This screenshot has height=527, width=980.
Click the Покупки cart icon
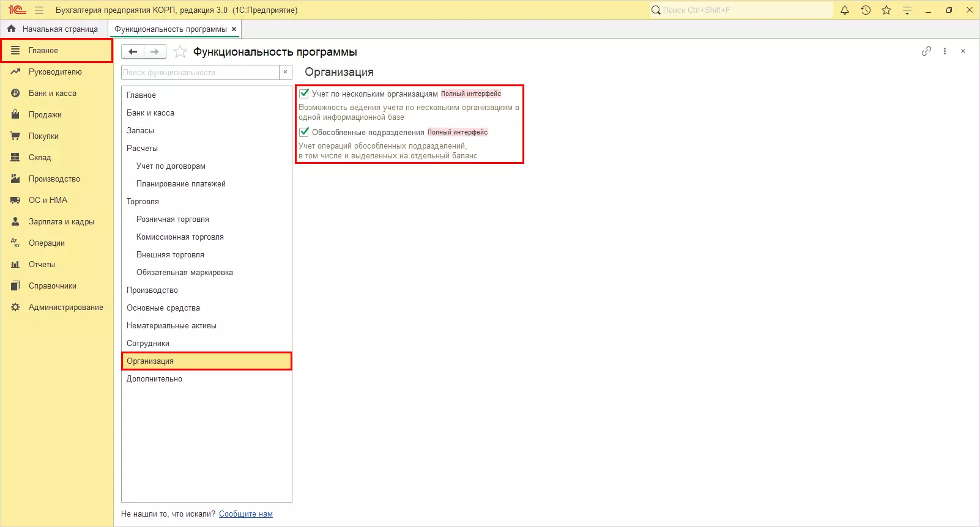click(x=15, y=136)
